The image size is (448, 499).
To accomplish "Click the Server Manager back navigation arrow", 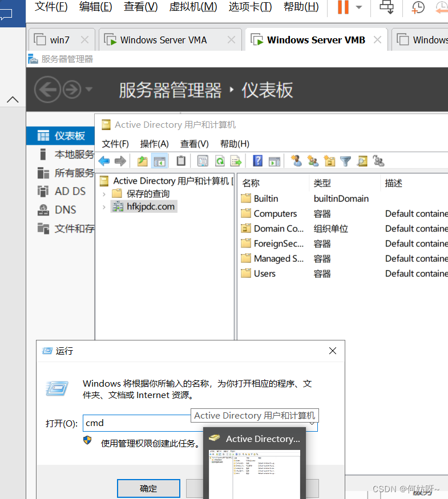I will [x=47, y=90].
